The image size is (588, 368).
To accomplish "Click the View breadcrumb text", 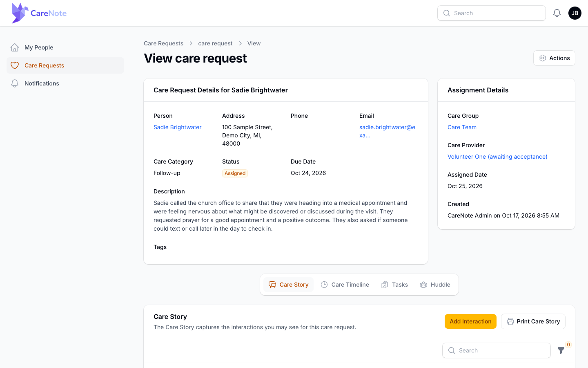I will 254,43.
